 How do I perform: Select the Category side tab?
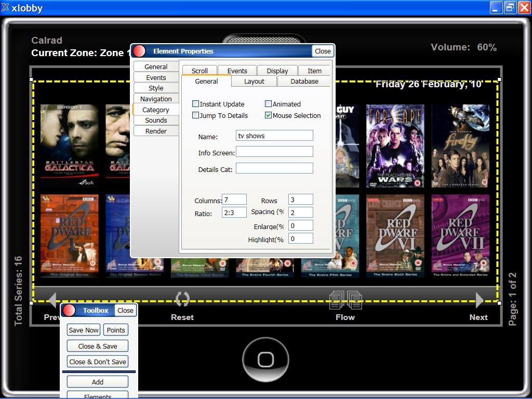pyautogui.click(x=156, y=110)
